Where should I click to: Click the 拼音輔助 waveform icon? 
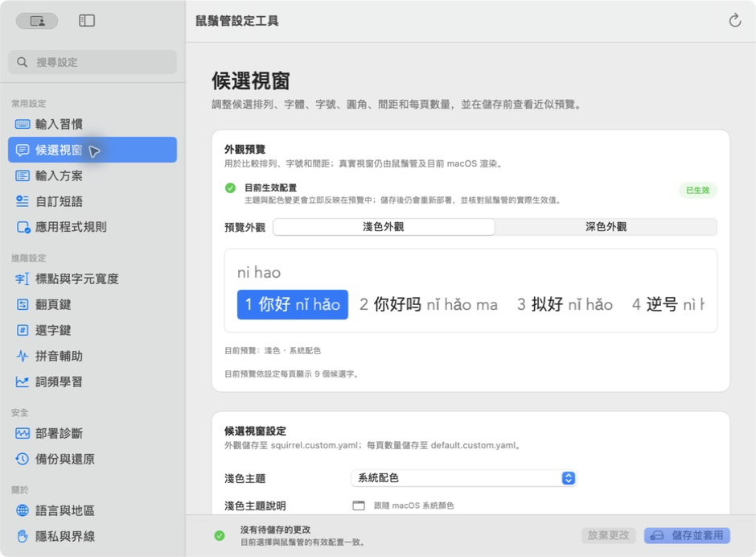[x=23, y=357]
